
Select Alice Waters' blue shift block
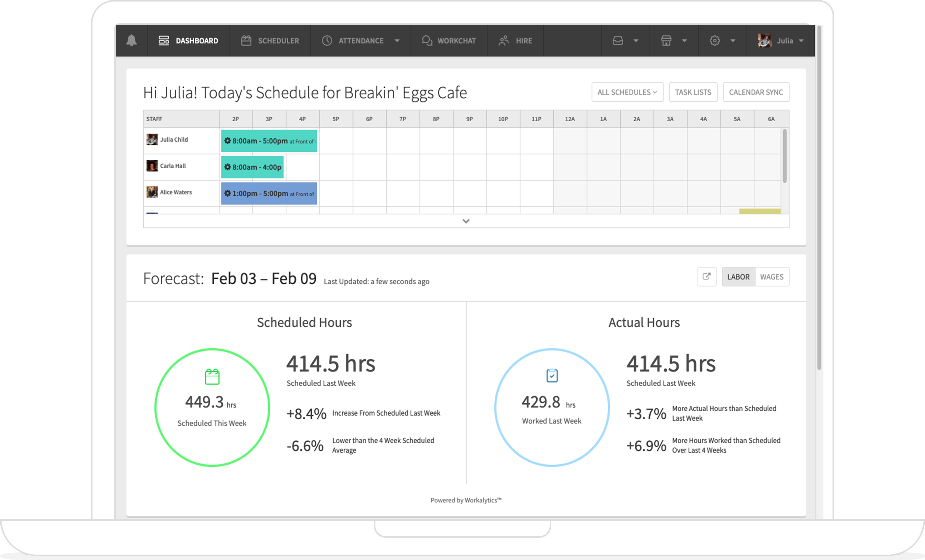(x=269, y=194)
